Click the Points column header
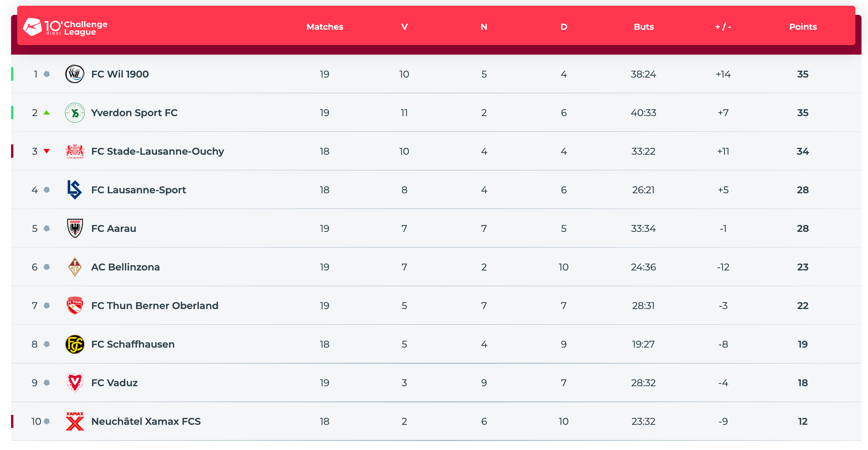 pyautogui.click(x=803, y=27)
